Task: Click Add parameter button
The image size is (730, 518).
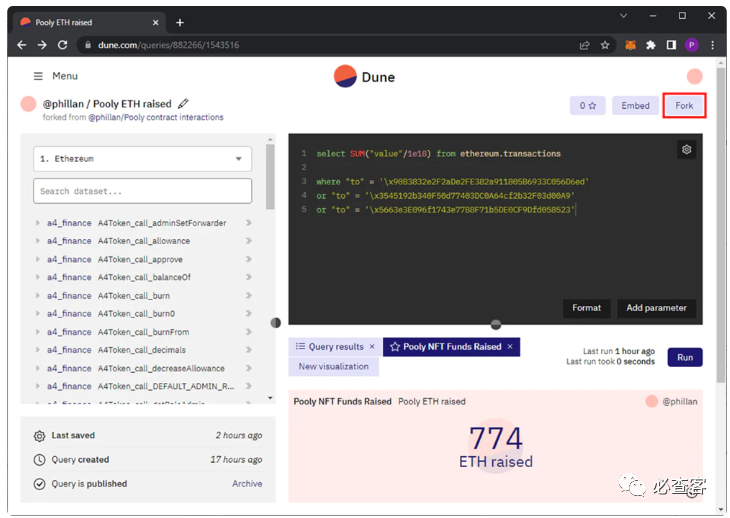Action: [x=656, y=308]
